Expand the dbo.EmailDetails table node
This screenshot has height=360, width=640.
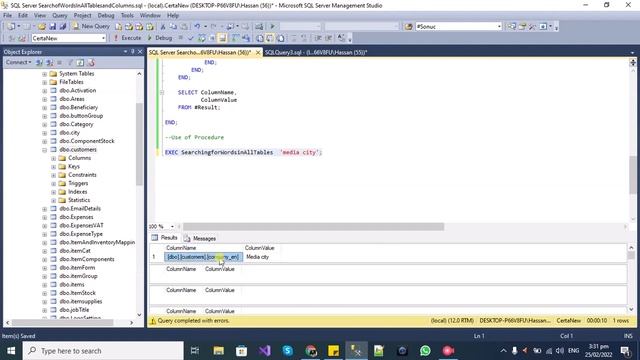point(44,209)
